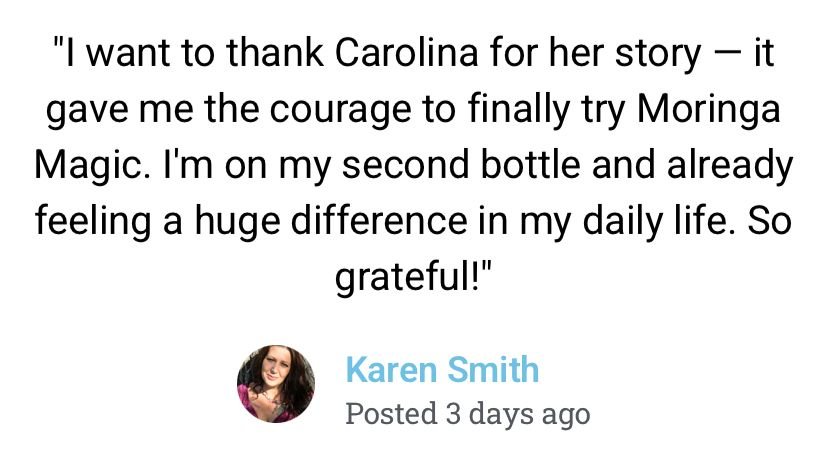
Task: Click the dash after the word "story"
Action: (x=724, y=54)
